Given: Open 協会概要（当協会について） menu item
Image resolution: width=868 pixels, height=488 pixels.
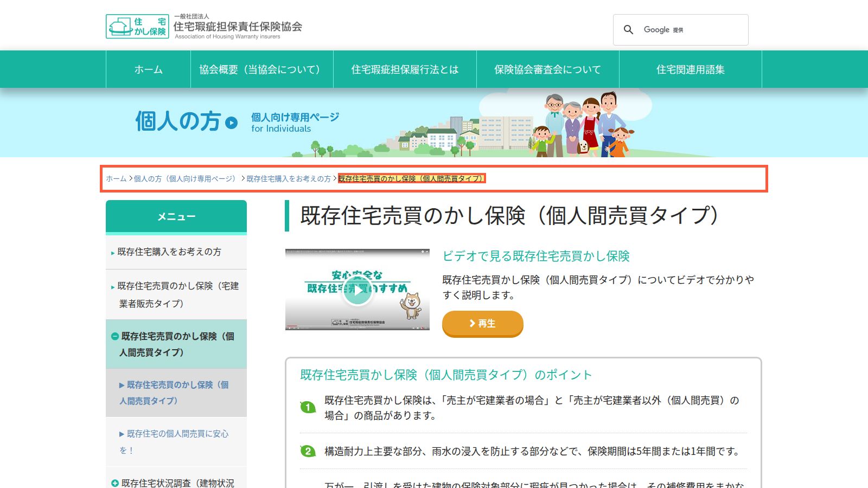Looking at the screenshot, I should pyautogui.click(x=262, y=69).
